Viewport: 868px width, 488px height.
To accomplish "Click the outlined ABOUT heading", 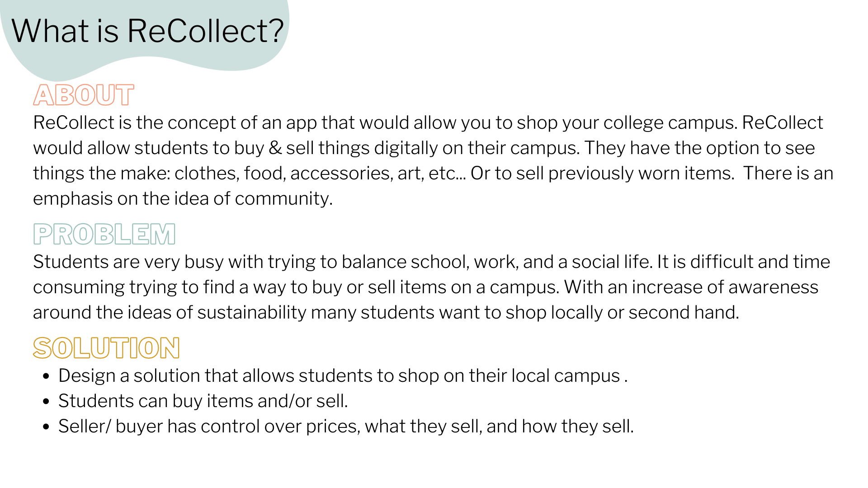I will coord(84,95).
